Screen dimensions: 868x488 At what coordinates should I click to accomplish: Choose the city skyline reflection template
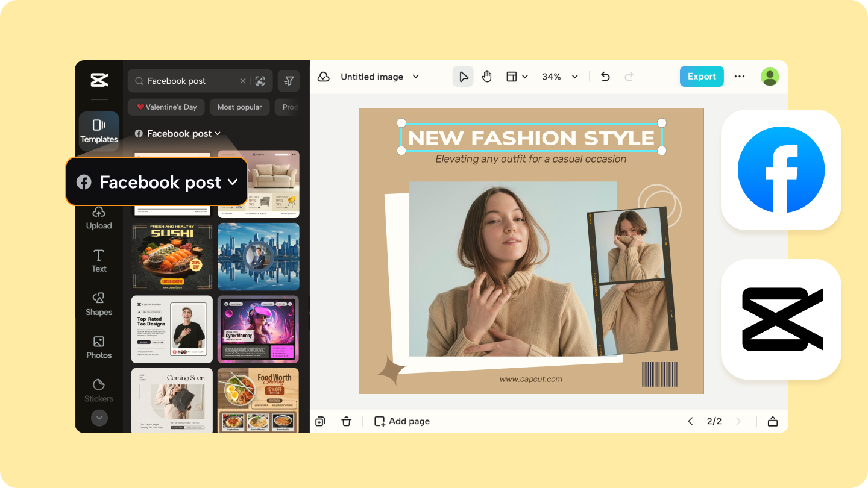click(259, 257)
